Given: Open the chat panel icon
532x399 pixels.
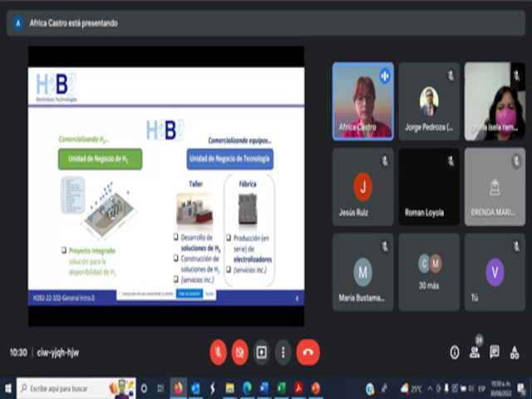Looking at the screenshot, I should (x=495, y=352).
